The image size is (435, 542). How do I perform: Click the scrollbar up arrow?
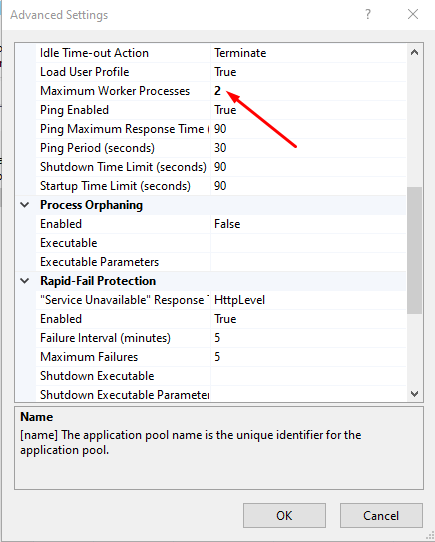(414, 53)
